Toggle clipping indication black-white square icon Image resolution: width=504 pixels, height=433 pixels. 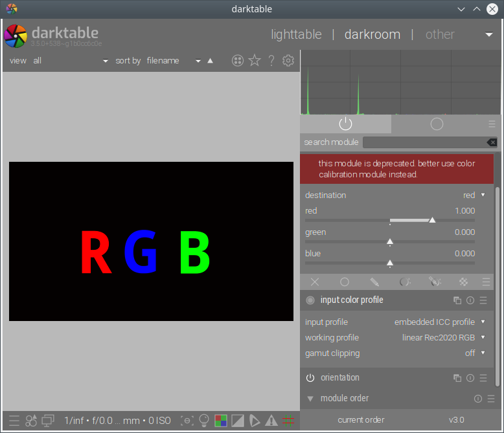tap(238, 421)
